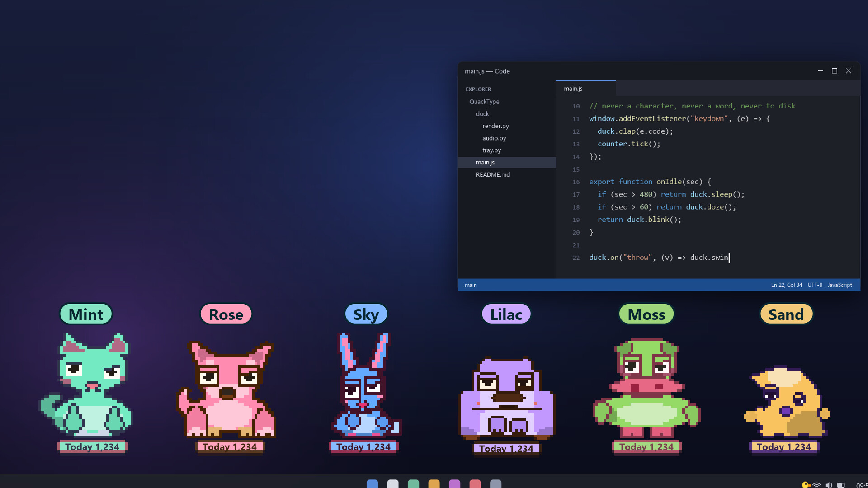
Task: Click the Sky bunny pet sprite
Action: pos(366,385)
